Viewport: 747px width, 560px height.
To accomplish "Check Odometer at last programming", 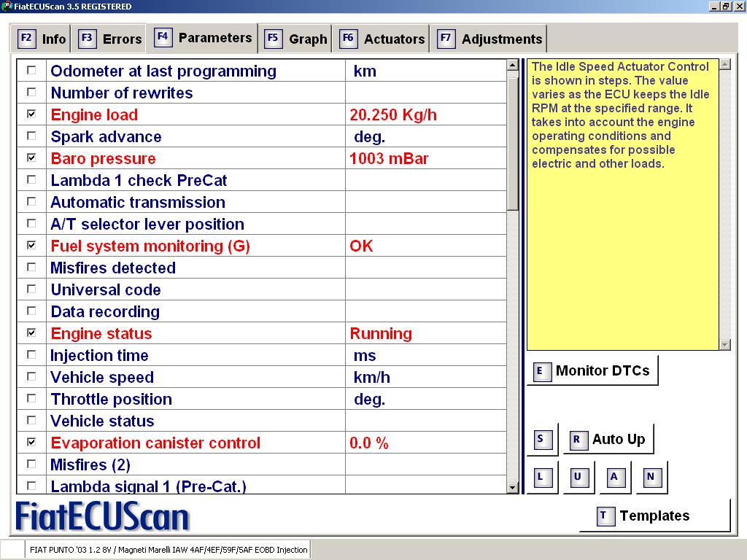I will tap(31, 71).
